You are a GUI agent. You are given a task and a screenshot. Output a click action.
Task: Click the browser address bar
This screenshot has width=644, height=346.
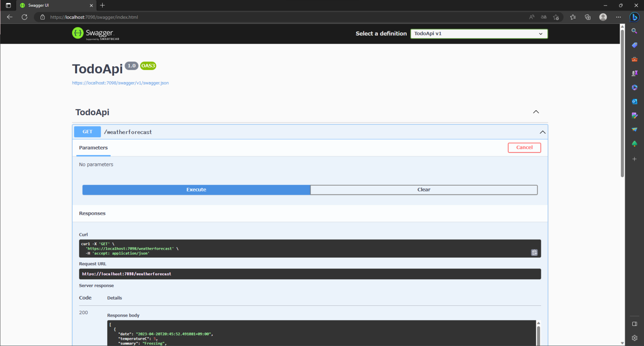168,17
